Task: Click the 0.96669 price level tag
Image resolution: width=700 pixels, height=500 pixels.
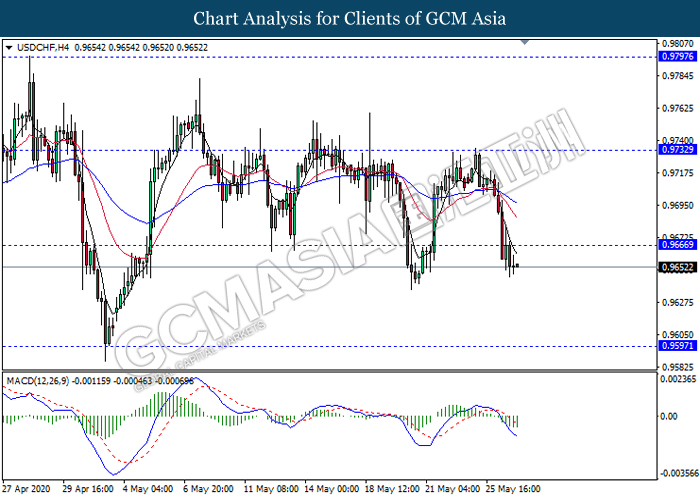Action: [x=678, y=245]
